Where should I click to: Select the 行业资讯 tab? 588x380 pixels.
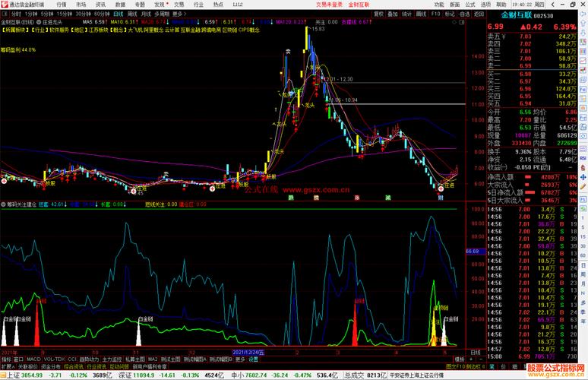pyautogui.click(x=96, y=366)
